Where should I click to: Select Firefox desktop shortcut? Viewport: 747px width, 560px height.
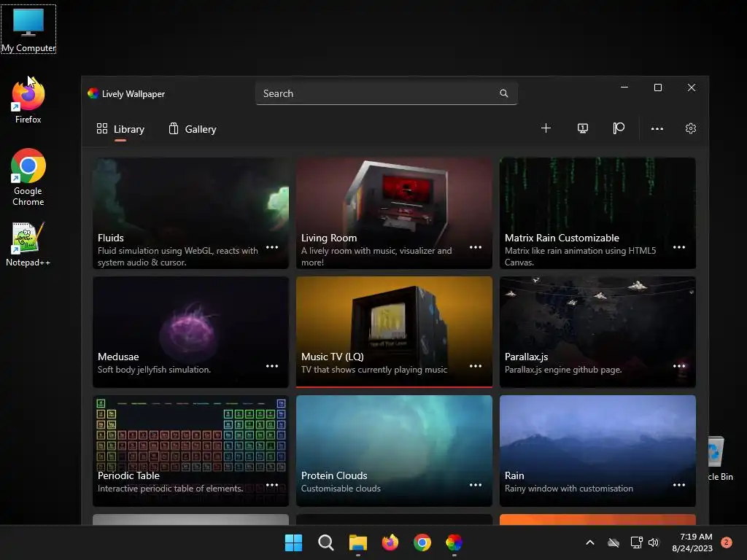[28, 101]
